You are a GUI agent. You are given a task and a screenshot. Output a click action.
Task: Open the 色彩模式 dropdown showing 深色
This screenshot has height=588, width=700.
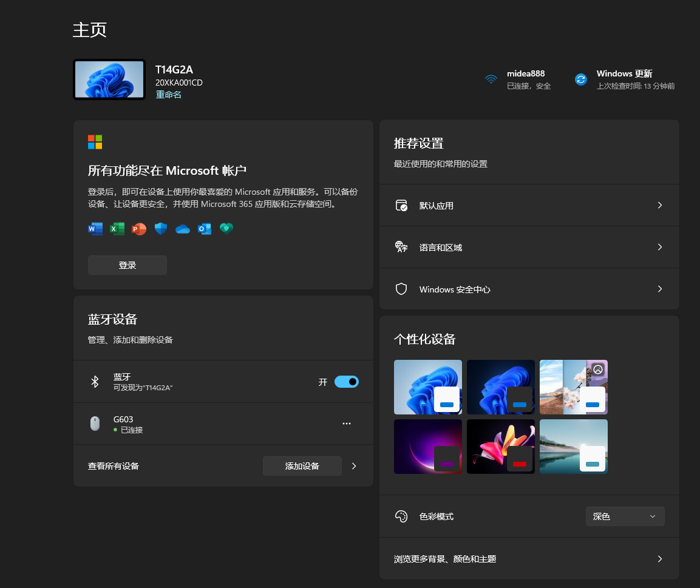625,516
